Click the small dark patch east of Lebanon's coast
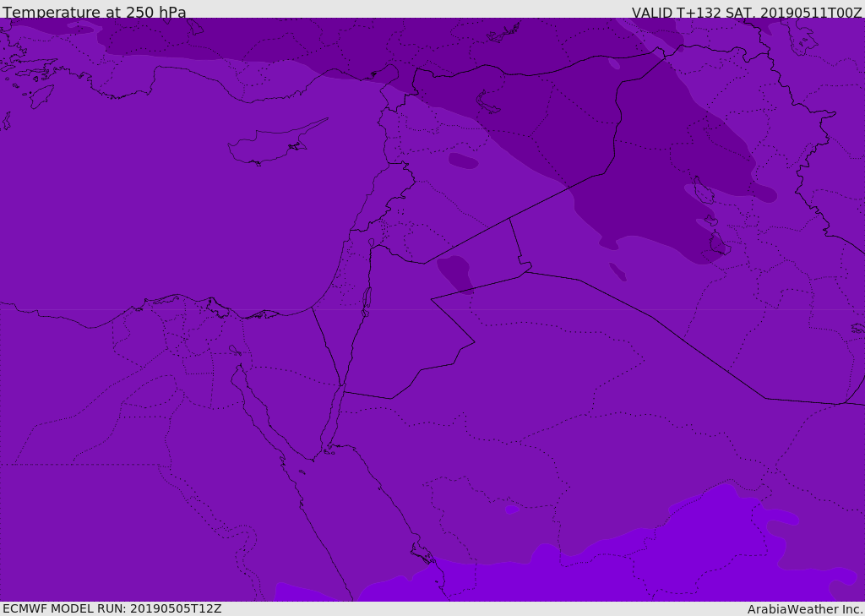This screenshot has width=865, height=616. point(463,161)
